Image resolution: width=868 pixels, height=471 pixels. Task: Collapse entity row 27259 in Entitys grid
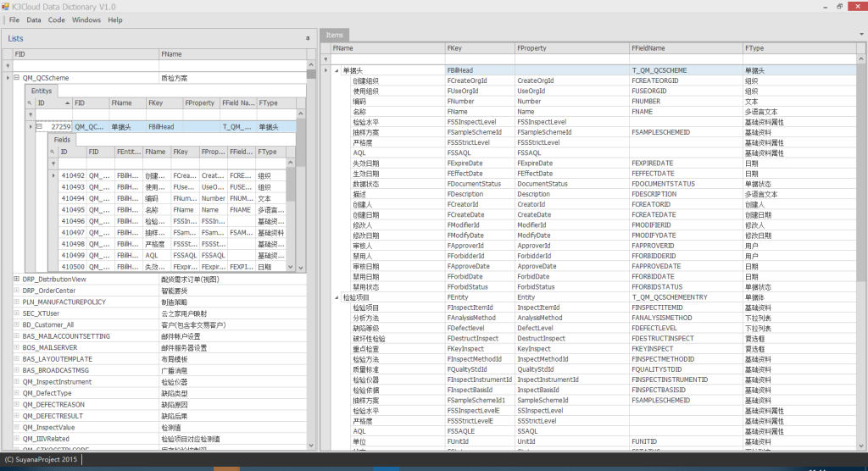click(x=38, y=127)
